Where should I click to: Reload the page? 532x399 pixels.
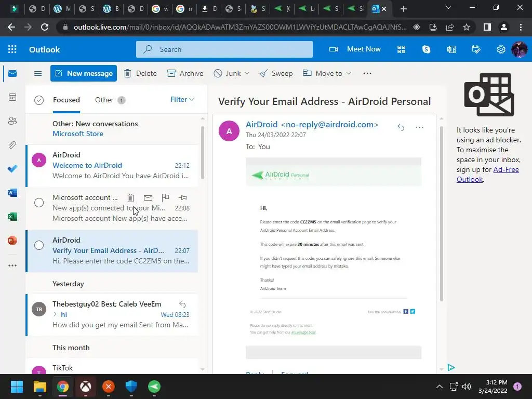(45, 27)
